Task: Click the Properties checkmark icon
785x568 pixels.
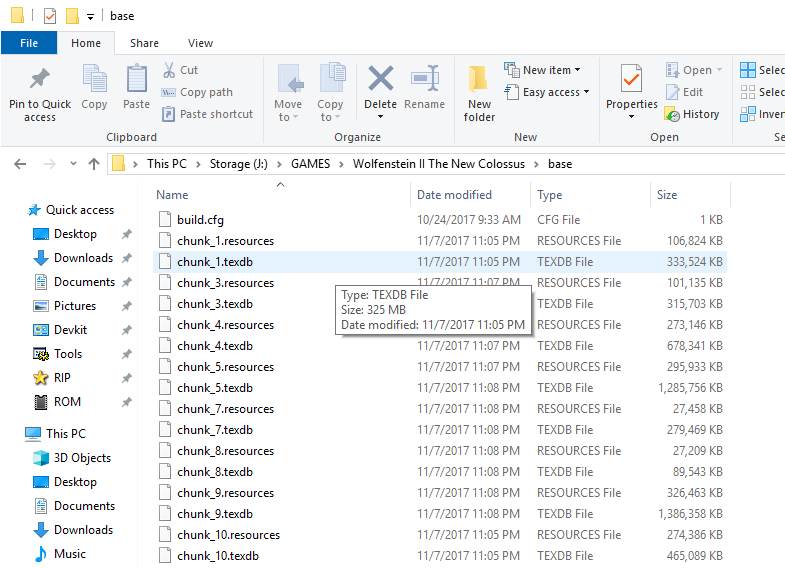Action: (631, 78)
